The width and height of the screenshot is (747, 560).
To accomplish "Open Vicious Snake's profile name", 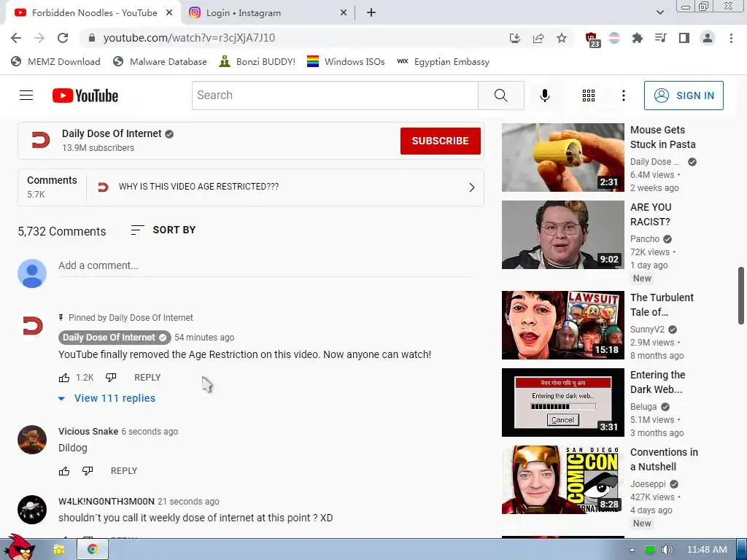I will pyautogui.click(x=88, y=432).
